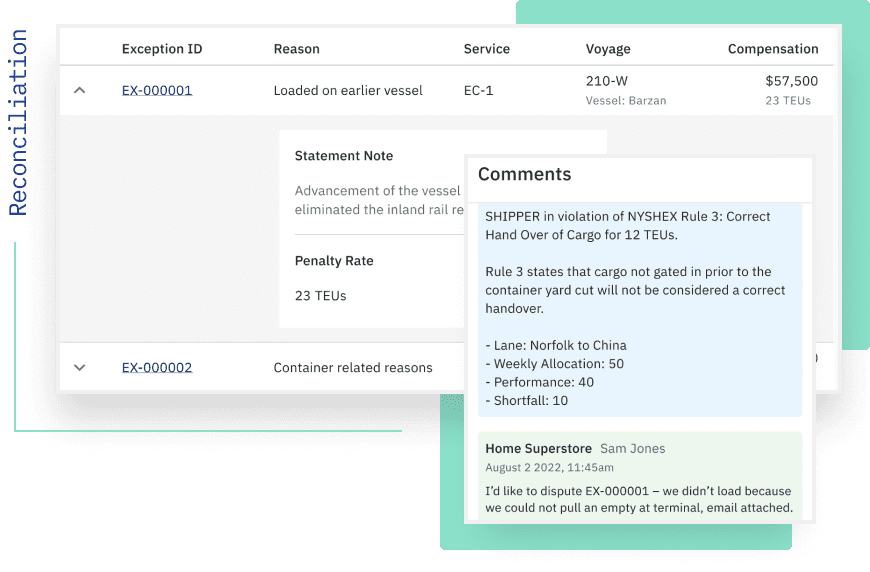Click the vertical Reconciliation label
Viewport: 870px width, 572px height.
(18, 123)
